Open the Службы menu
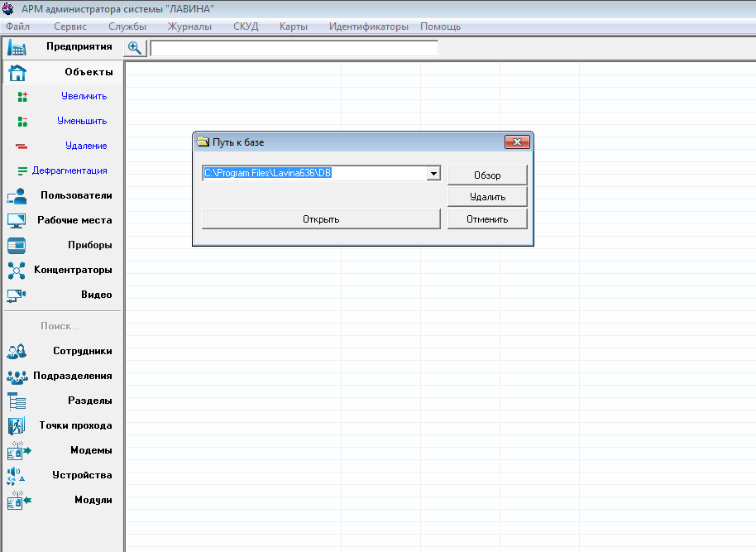This screenshot has width=756, height=552. (x=127, y=26)
